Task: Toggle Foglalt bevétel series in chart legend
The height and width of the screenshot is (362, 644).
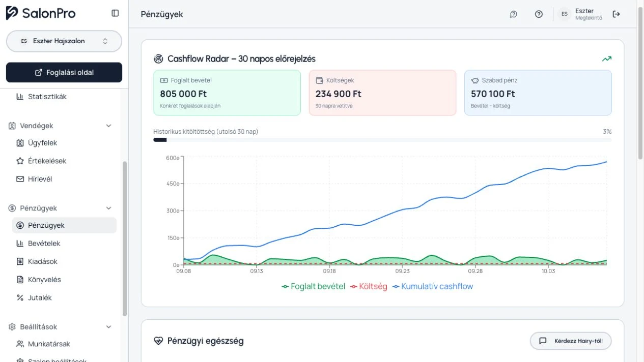Action: point(313,286)
